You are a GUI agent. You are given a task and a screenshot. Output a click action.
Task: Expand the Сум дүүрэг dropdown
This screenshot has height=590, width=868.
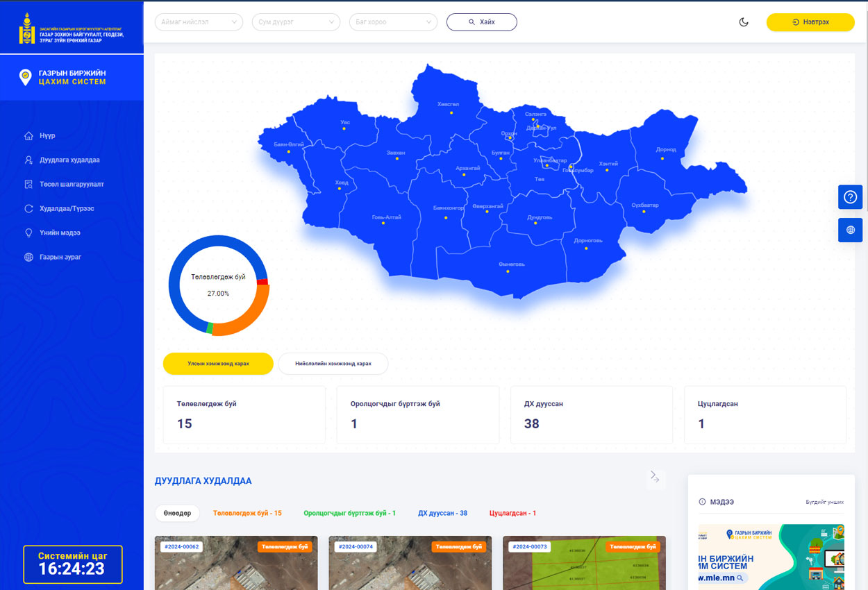pos(296,22)
